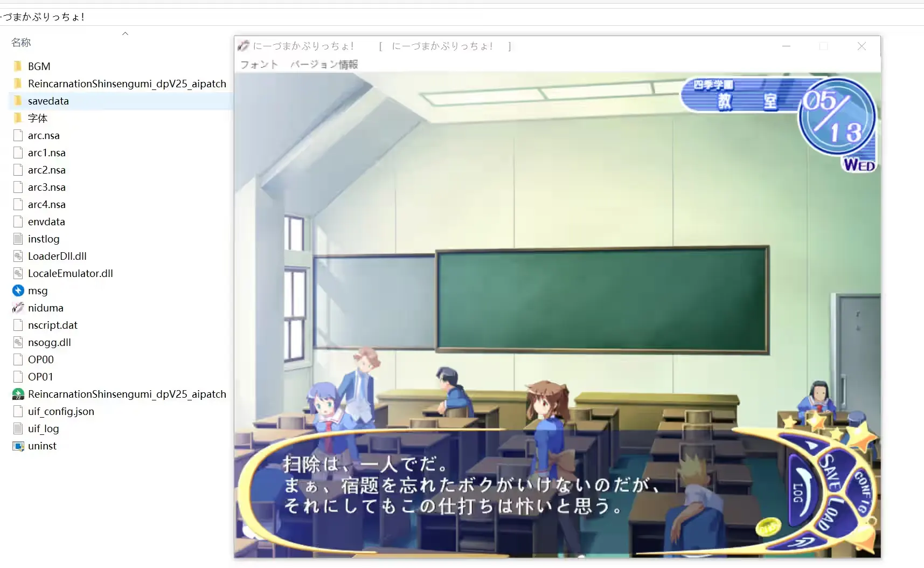Select the uninst uninstaller icon

point(18,446)
